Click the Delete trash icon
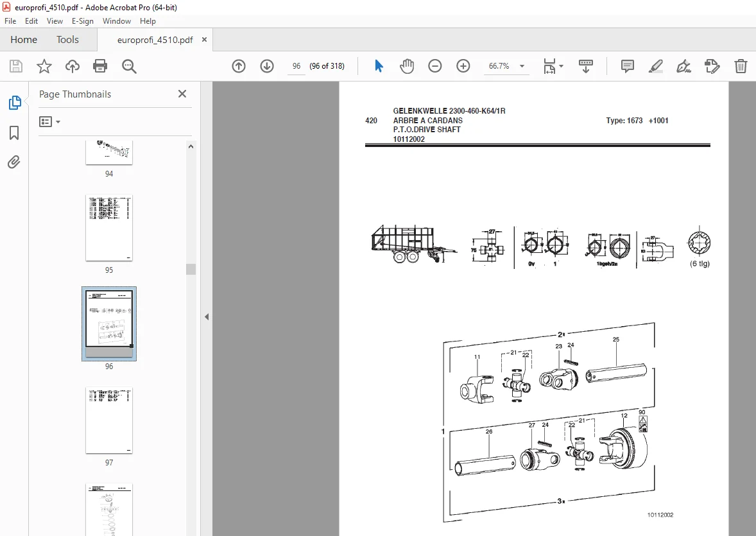 [x=741, y=66]
